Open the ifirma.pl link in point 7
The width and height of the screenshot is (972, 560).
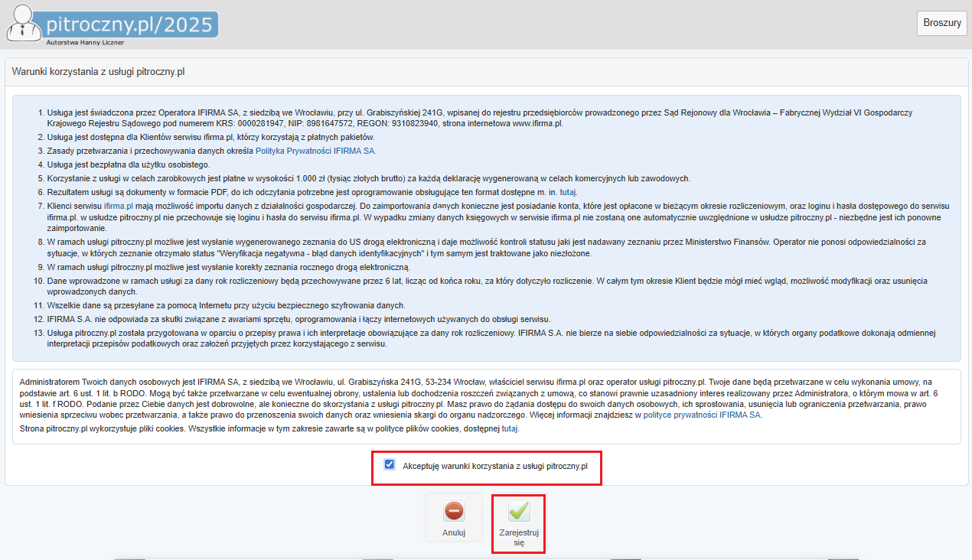tap(119, 206)
